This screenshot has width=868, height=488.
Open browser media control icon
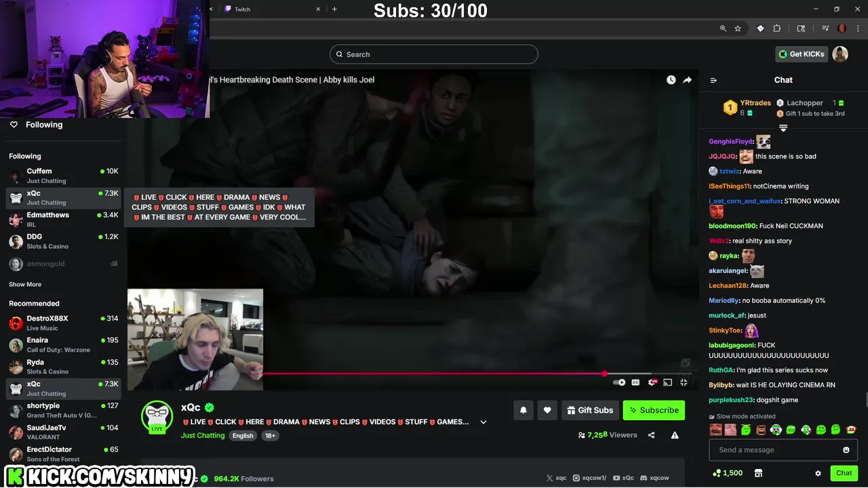pyautogui.click(x=825, y=28)
